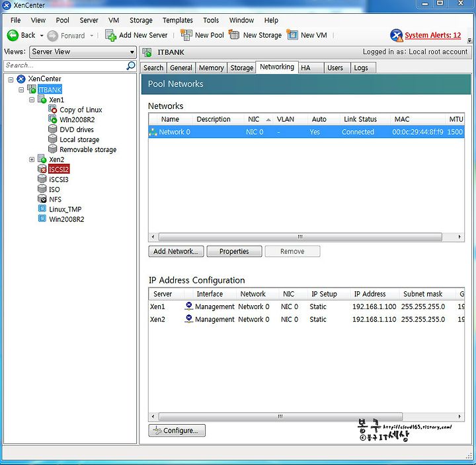Click into the Search input field

(65, 65)
